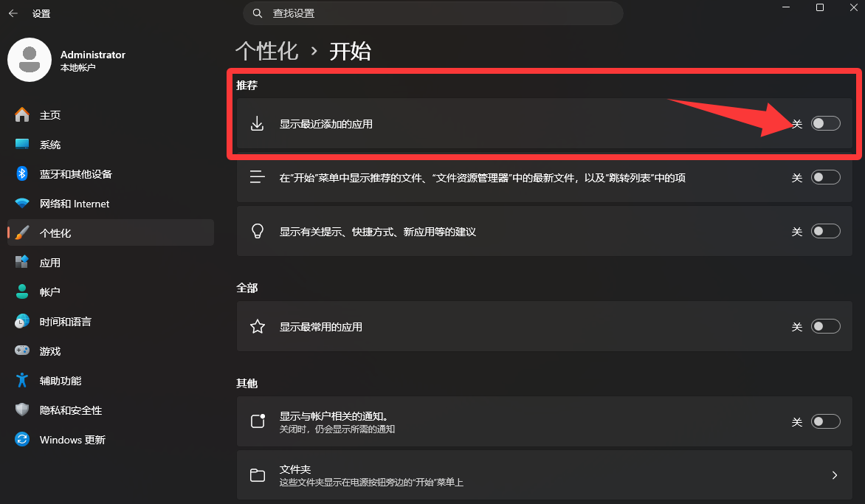Viewport: 865px width, 504px height.
Task: Click the Windows 更新 sync icon
Action: point(22,440)
